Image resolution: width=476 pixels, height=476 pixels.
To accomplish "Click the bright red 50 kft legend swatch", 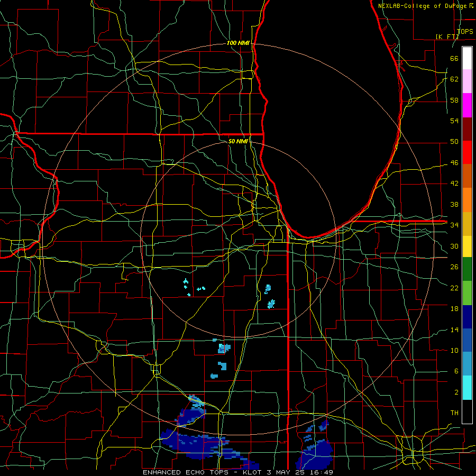I will (467, 152).
